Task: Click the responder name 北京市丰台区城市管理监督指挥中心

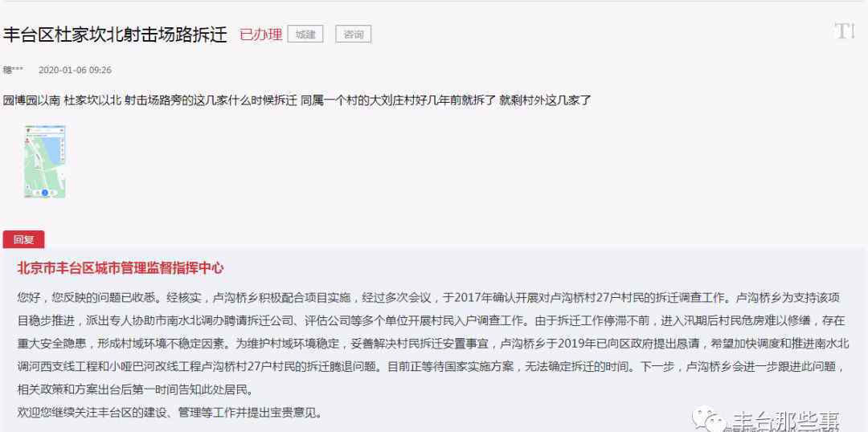Action: (x=121, y=268)
